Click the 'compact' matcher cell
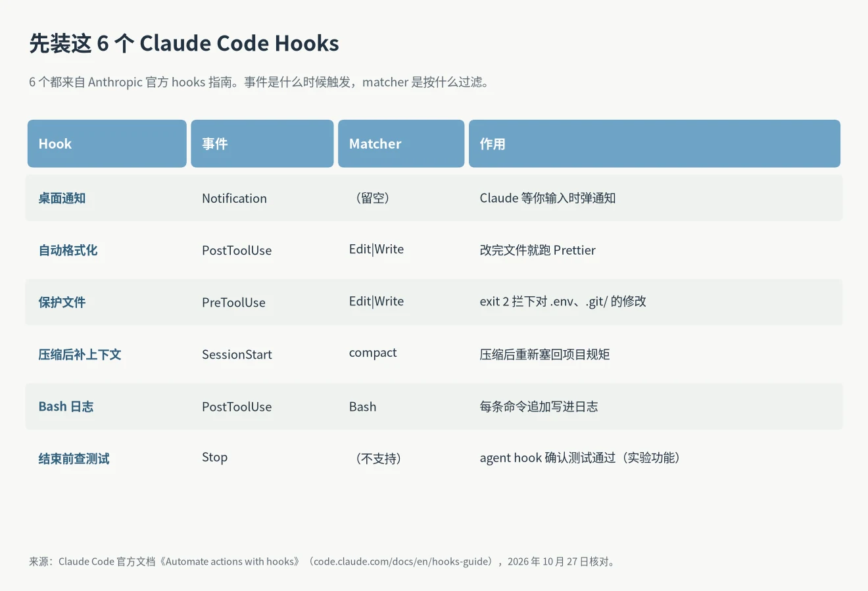 point(373,353)
